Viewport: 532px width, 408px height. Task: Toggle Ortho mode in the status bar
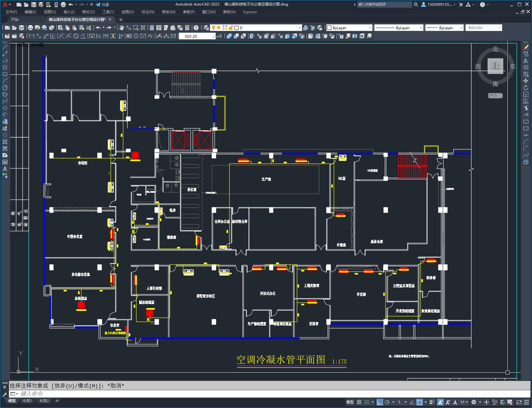[380, 402]
